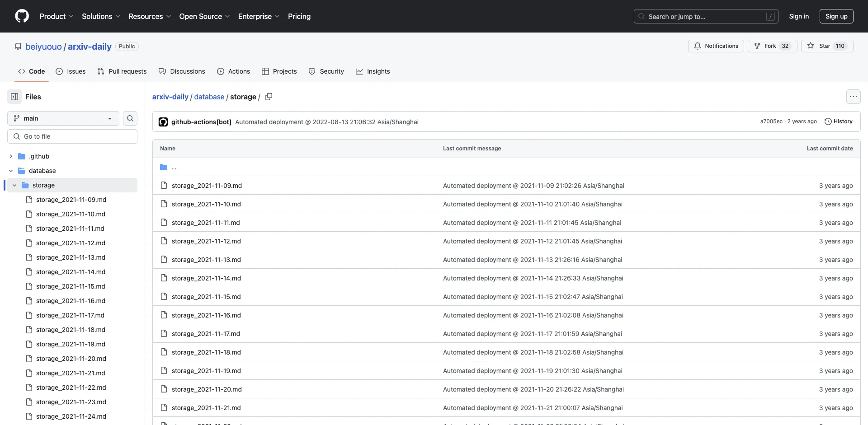This screenshot has height=425, width=868.
Task: Open the more options ellipsis menu
Action: (853, 97)
